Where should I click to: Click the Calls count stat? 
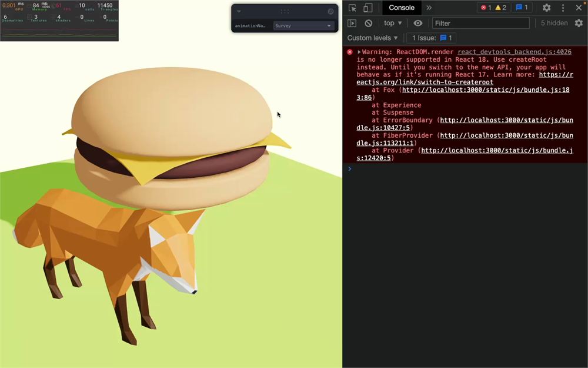(85, 6)
